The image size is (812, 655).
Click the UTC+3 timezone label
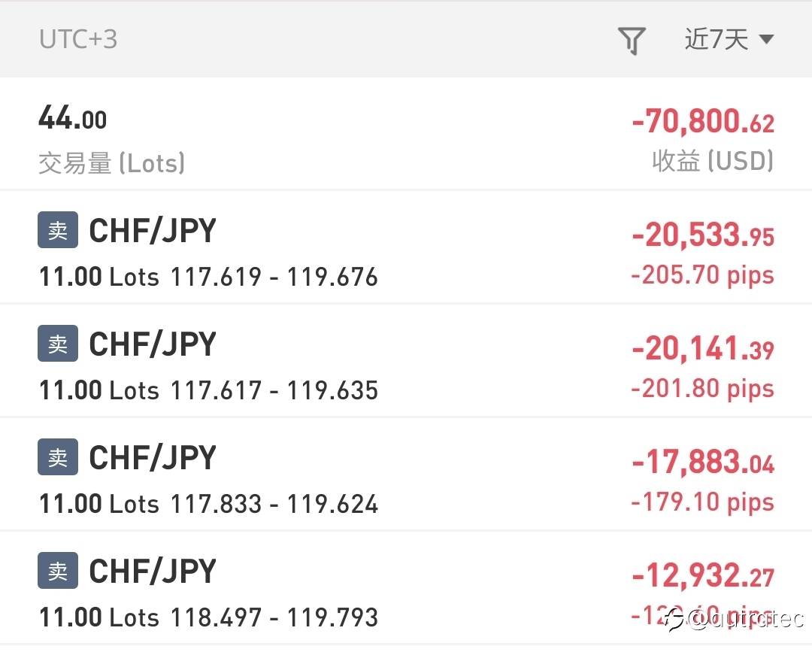(x=78, y=39)
